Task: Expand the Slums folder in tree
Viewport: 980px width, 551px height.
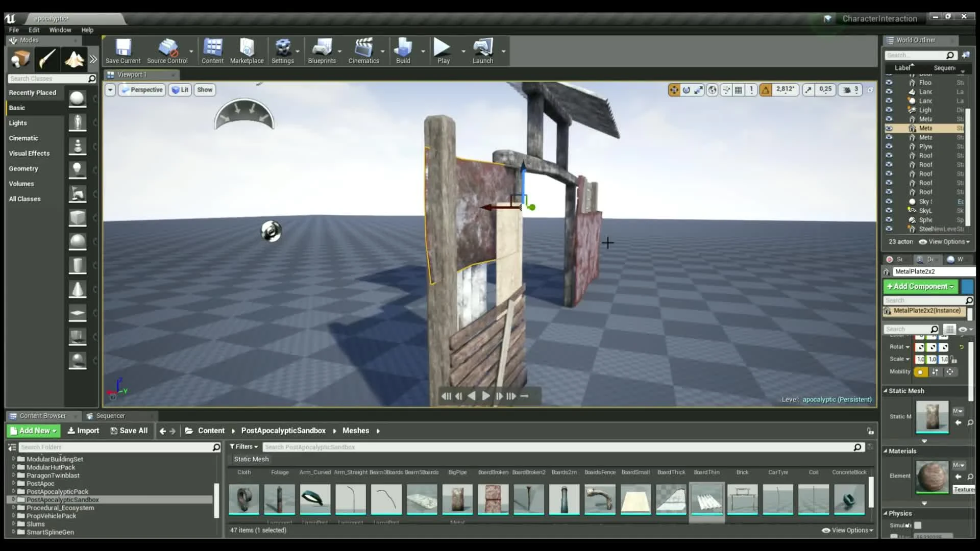Action: coord(14,524)
